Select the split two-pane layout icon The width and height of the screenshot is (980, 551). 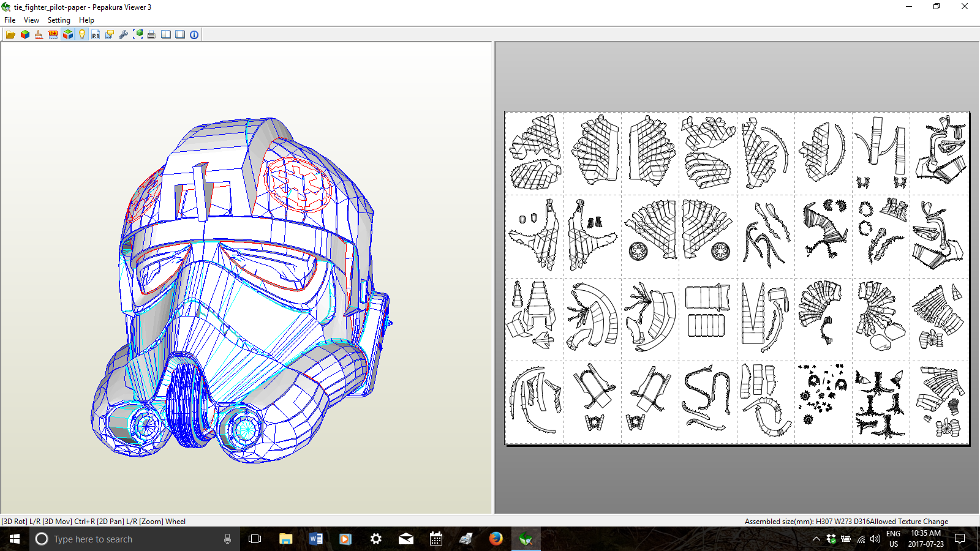(x=166, y=35)
